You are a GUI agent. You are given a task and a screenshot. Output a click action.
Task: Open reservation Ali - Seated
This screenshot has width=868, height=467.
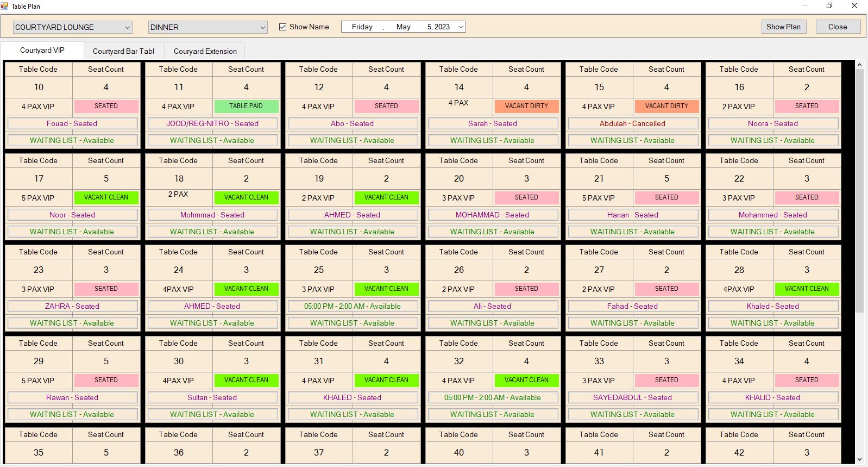pos(492,306)
